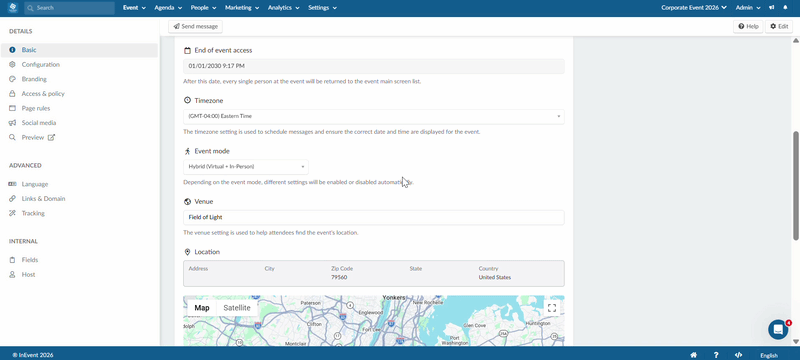This screenshot has height=360, width=800.
Task: Click the Venue field with Field of Light
Action: 374,217
